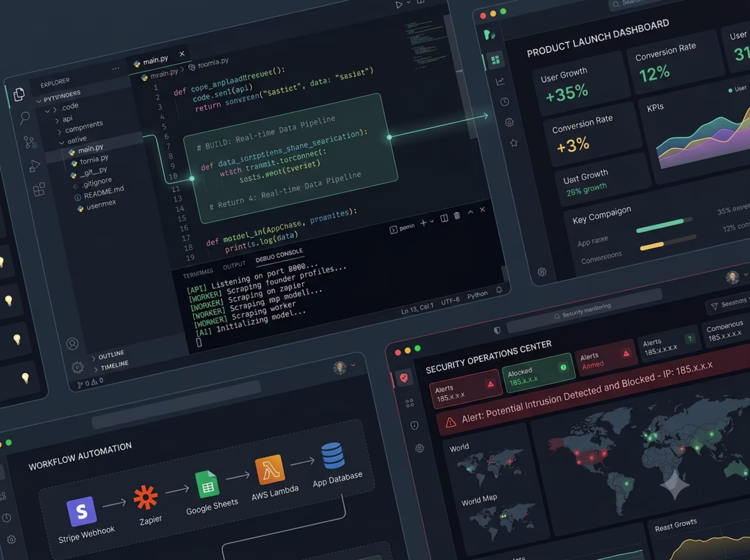Collapse the PYTINNOERS root folder
This screenshot has width=750, height=560.
click(39, 101)
